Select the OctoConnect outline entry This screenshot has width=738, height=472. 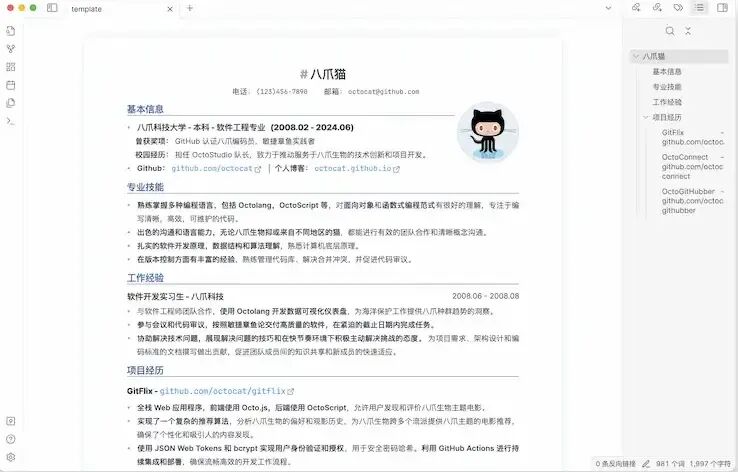[693, 167]
